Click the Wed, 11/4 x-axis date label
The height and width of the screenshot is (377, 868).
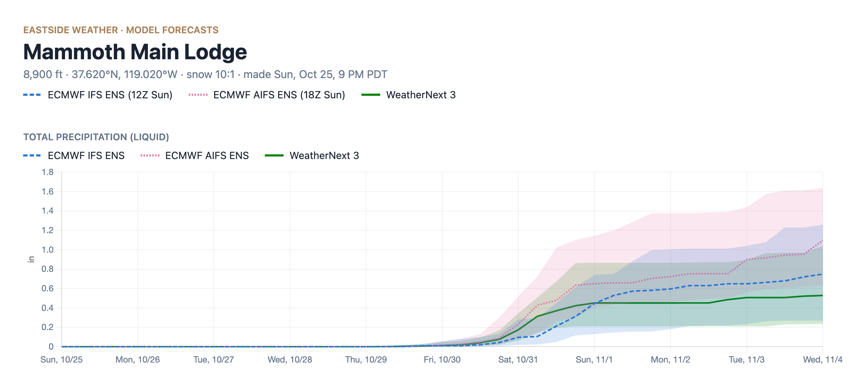point(822,360)
